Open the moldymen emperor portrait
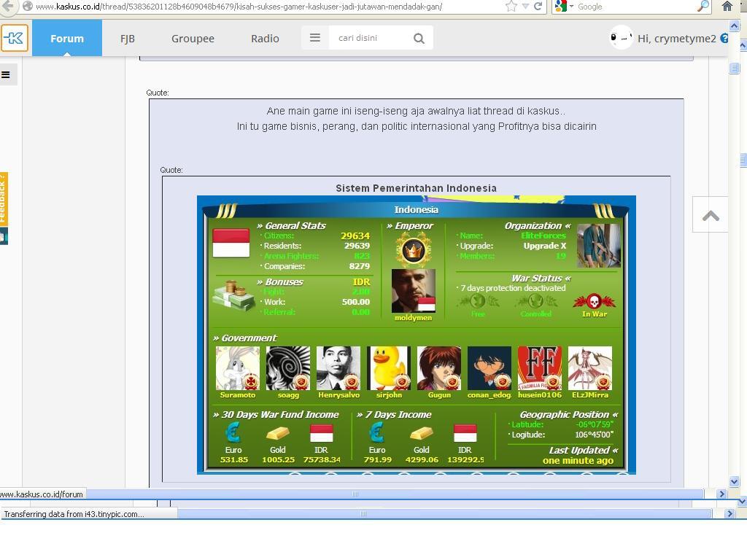This screenshot has width=747, height=560. (x=413, y=290)
